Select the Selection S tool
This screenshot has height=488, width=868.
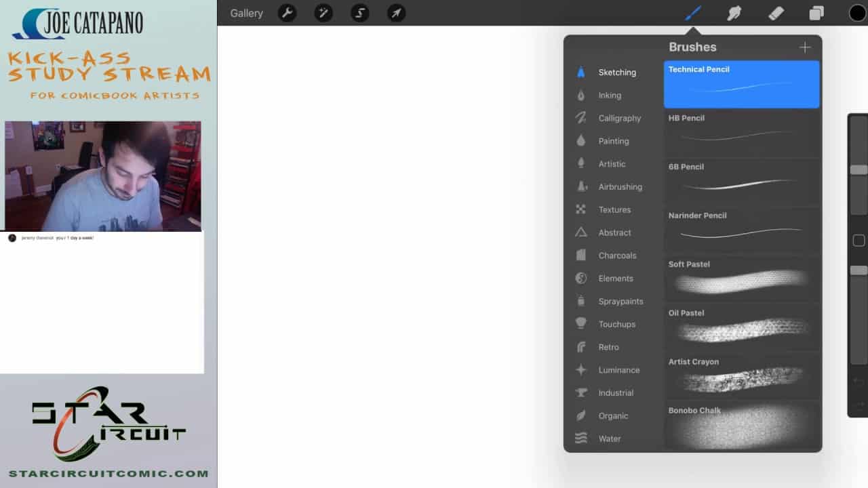tap(360, 13)
